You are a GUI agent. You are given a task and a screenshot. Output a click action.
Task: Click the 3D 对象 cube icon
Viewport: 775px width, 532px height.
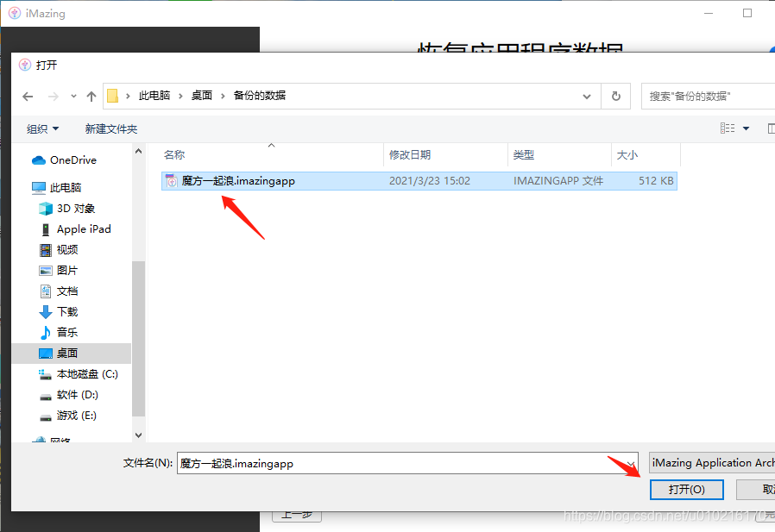pos(46,209)
